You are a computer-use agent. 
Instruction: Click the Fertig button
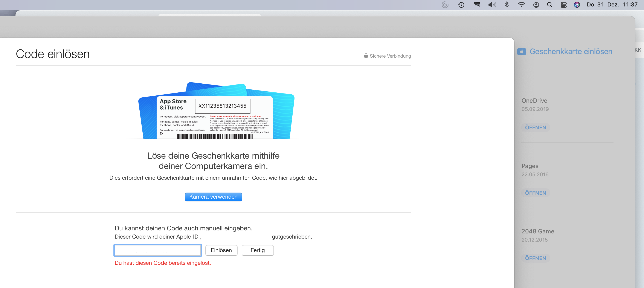[x=257, y=250]
